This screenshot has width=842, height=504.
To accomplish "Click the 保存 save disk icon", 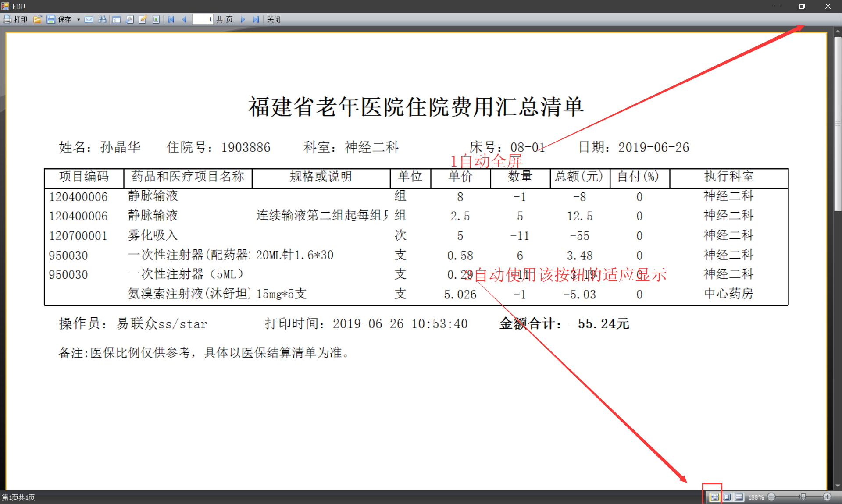I will pyautogui.click(x=51, y=19).
